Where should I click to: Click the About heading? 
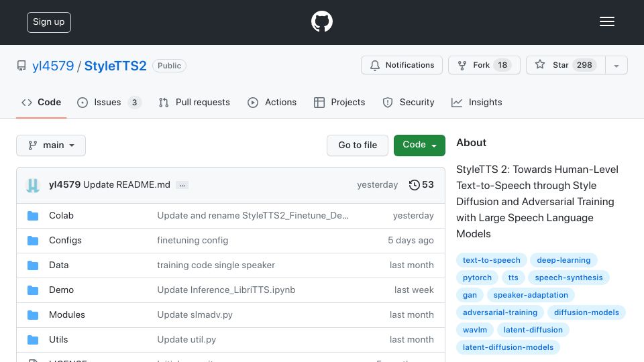471,143
